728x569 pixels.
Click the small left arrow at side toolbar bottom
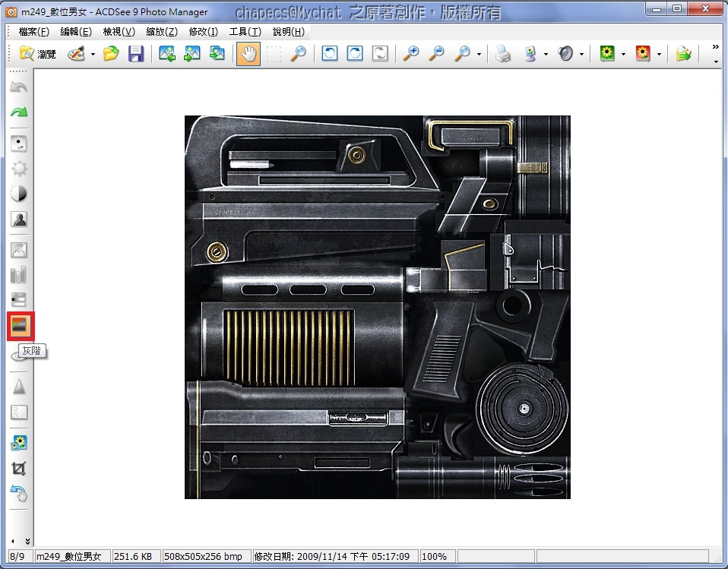point(12,541)
